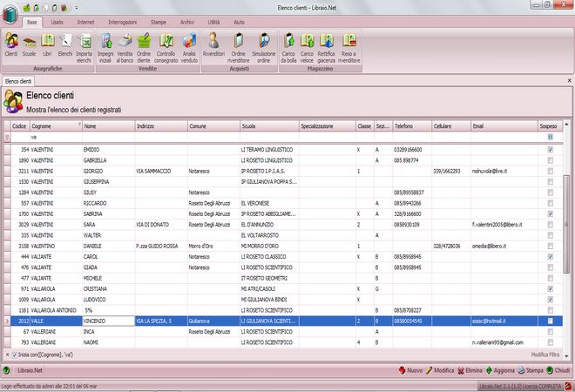Toggle Sospeso checkbox for VALLAROLA LUDOVICO

[550, 300]
